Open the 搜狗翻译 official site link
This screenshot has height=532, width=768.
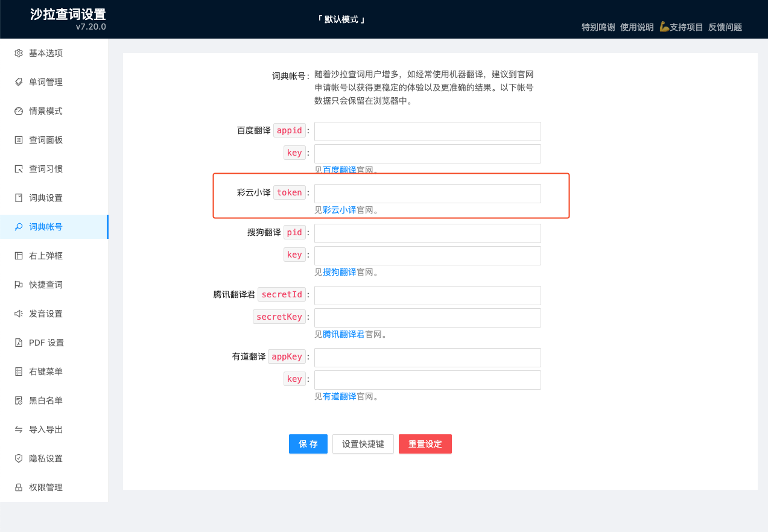tap(340, 272)
